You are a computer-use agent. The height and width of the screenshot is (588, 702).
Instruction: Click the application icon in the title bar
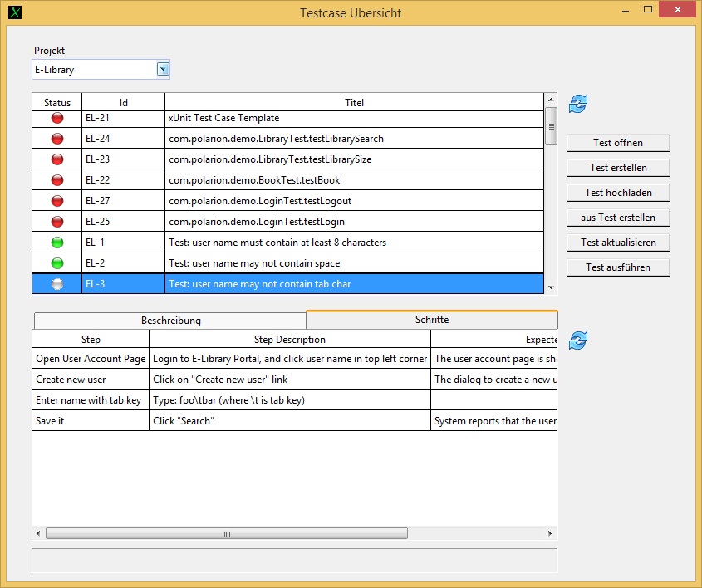point(15,13)
